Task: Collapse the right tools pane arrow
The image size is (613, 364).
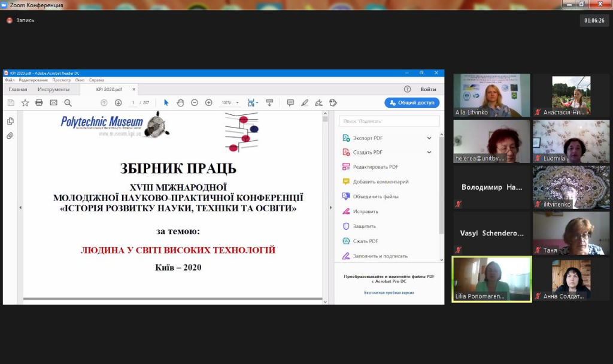Action: [x=330, y=208]
